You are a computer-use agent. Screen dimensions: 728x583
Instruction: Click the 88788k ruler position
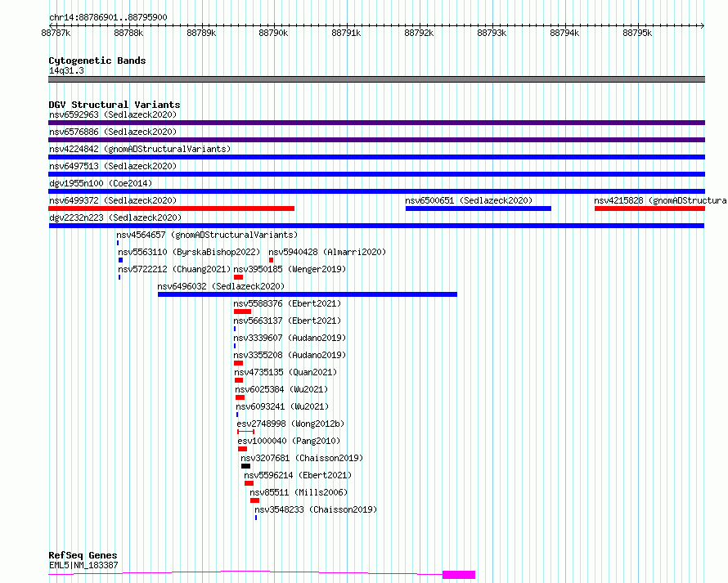128,33
